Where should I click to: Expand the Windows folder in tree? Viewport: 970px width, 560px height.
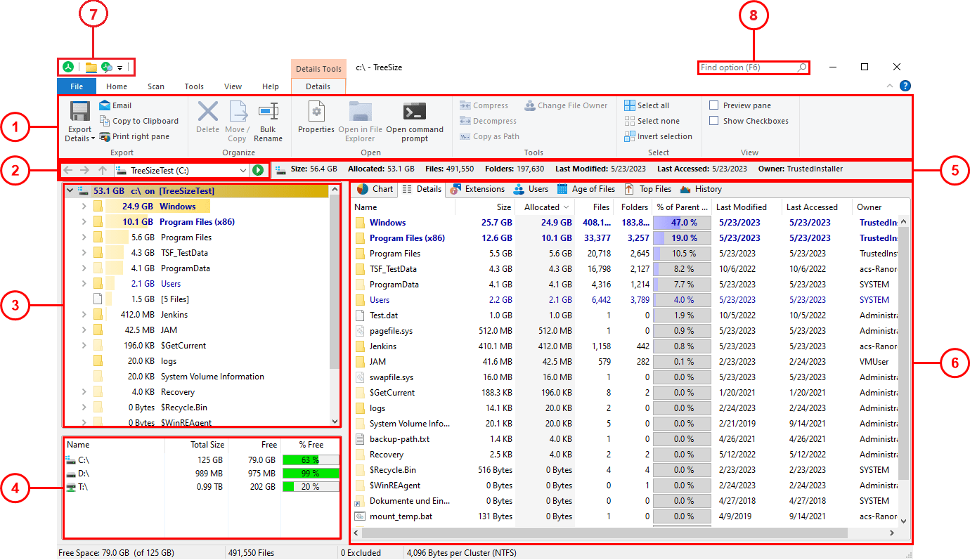[x=84, y=207]
